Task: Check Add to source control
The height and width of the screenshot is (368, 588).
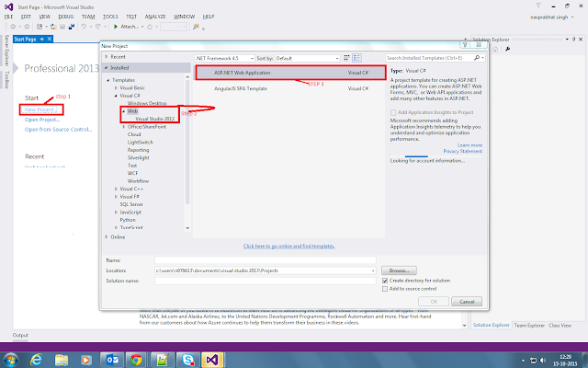Action: 385,289
